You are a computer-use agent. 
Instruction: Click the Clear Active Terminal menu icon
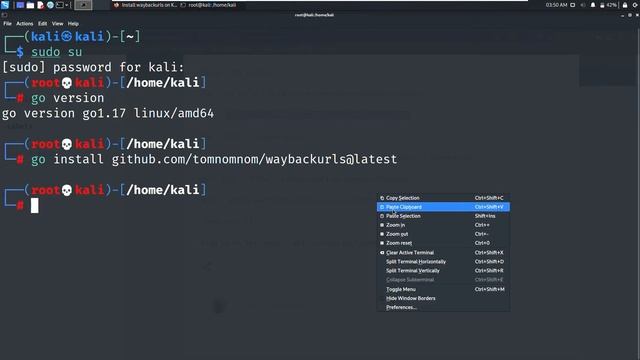coord(382,253)
